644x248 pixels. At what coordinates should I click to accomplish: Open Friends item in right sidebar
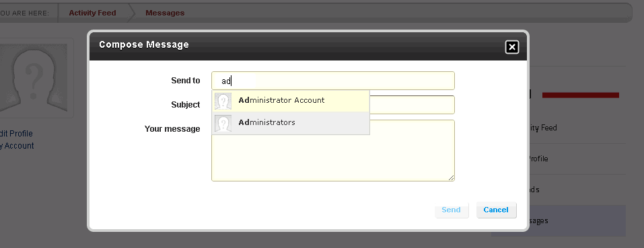pyautogui.click(x=534, y=190)
